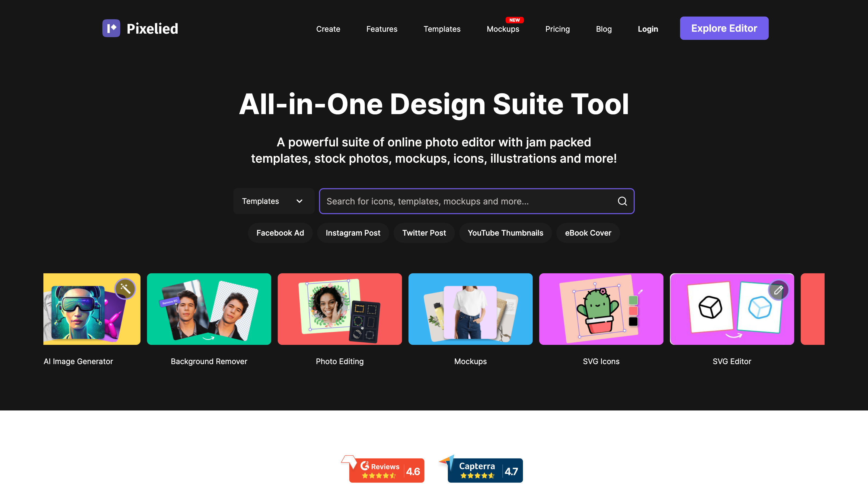This screenshot has width=868, height=488.
Task: Click the Mockups tool icon
Action: tap(470, 309)
